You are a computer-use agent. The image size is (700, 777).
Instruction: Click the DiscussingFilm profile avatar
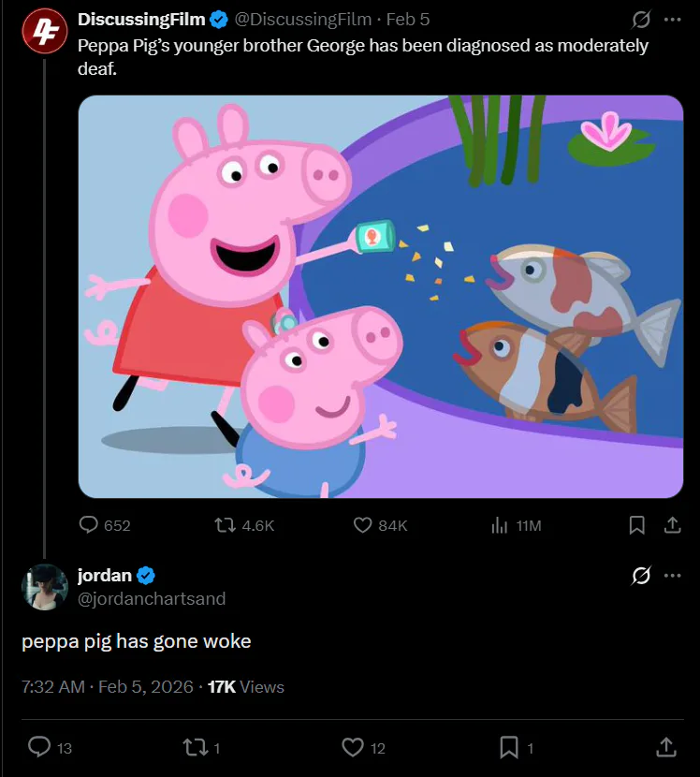tap(44, 31)
